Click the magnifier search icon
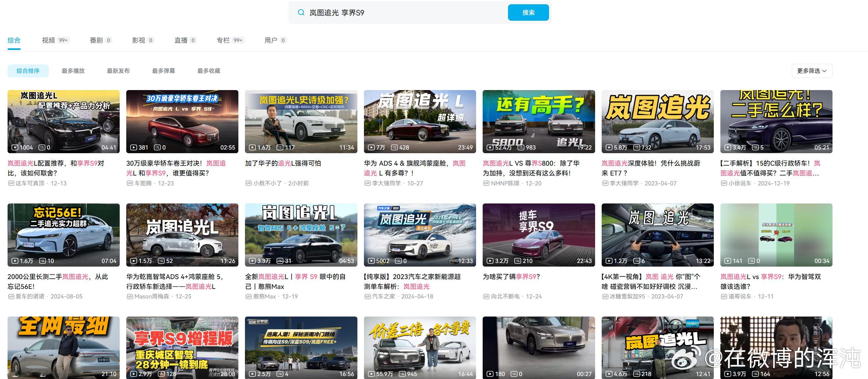Image resolution: width=868 pixels, height=379 pixels. (x=301, y=12)
